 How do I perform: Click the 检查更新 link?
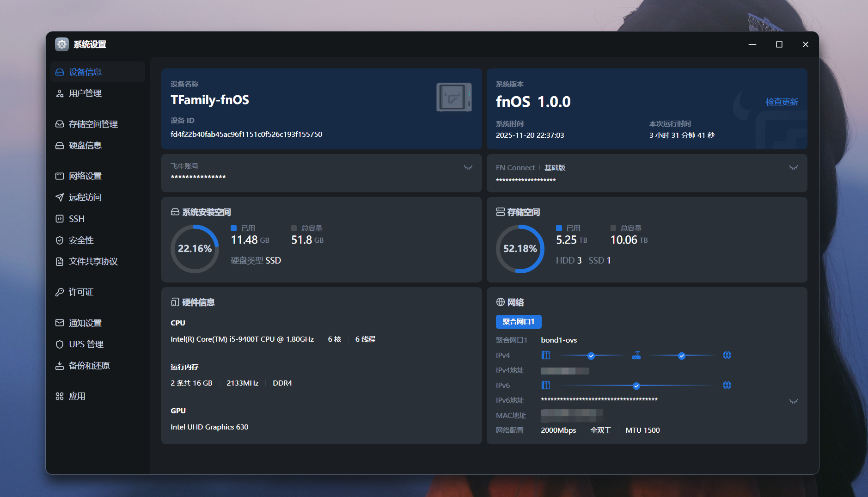tap(782, 102)
